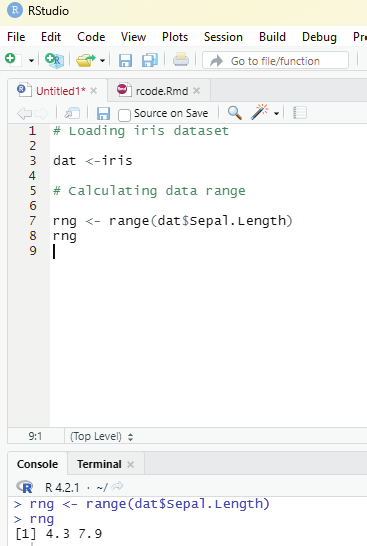Open the Plots menu

coord(175,37)
